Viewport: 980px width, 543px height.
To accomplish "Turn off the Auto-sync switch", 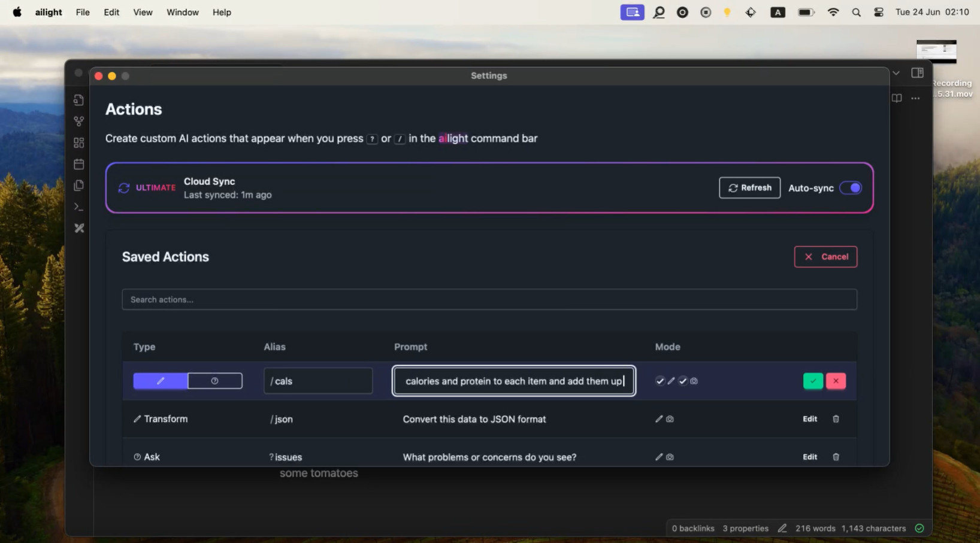I will [x=851, y=188].
